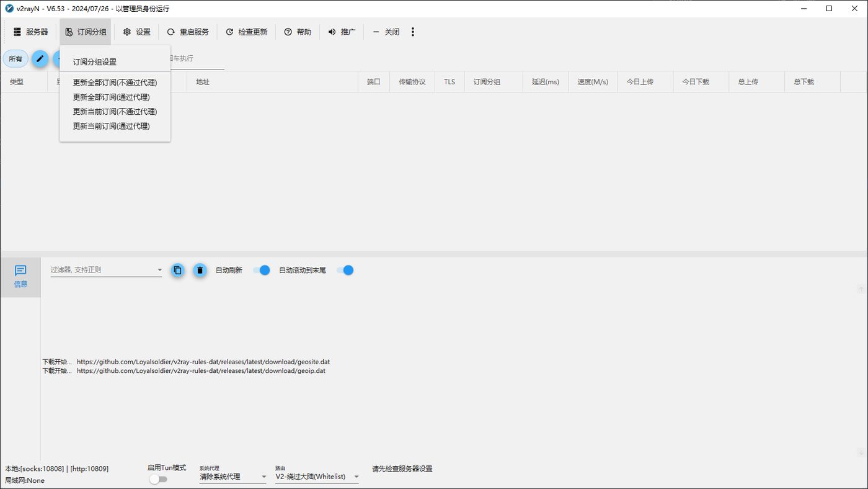Toggle 自动刷新 auto refresh switch
Image resolution: width=868 pixels, height=489 pixels.
coord(262,270)
